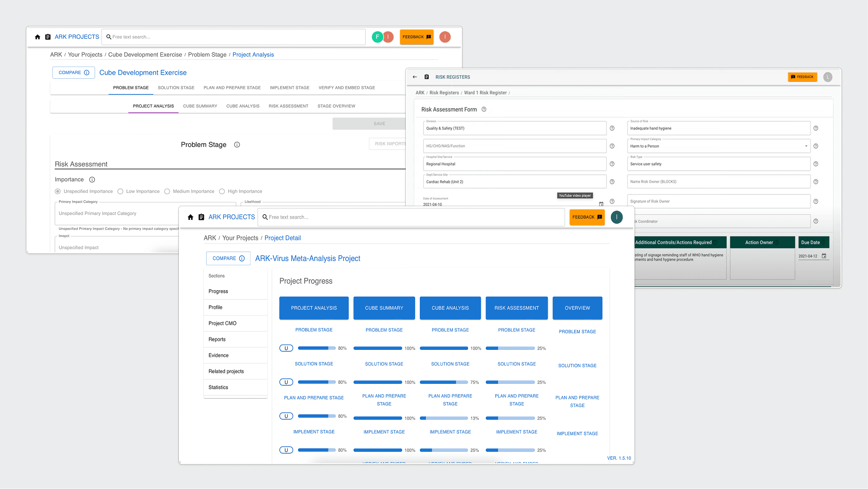Open RISK ASSESSMENT sub-tab in Cube window
868x489 pixels.
pyautogui.click(x=289, y=106)
